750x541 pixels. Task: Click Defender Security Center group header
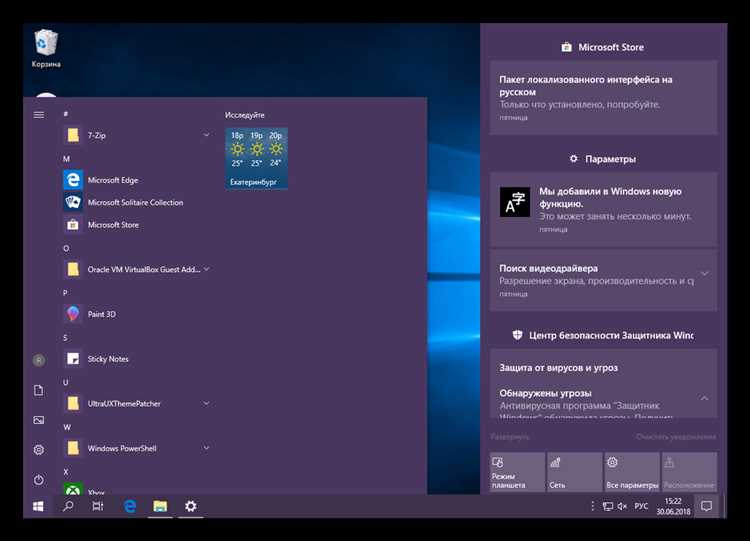(603, 335)
